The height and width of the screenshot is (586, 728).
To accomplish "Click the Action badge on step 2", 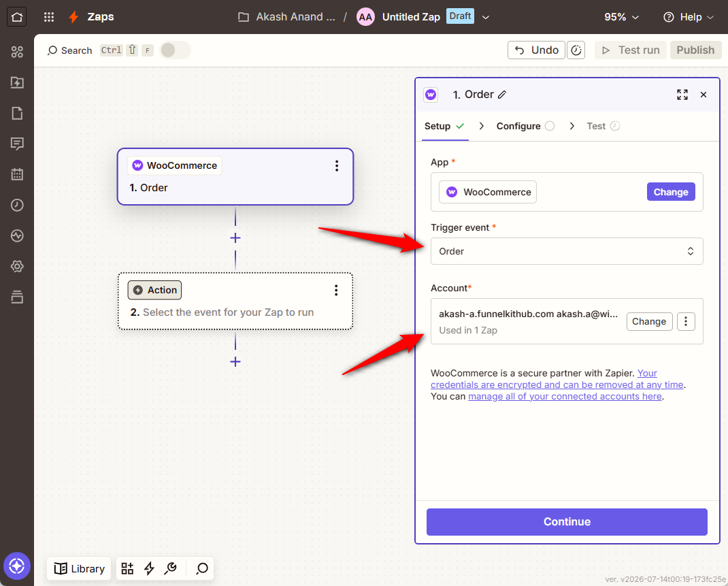I will 154,290.
